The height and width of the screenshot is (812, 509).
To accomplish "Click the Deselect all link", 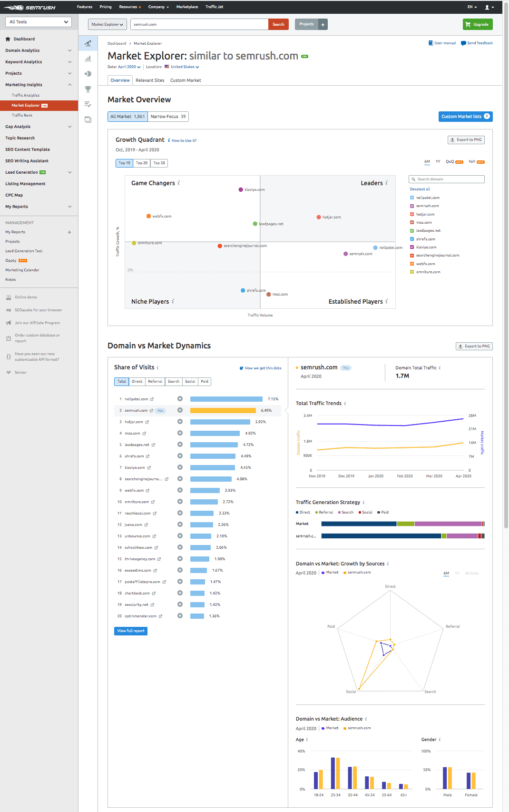I will [x=420, y=189].
